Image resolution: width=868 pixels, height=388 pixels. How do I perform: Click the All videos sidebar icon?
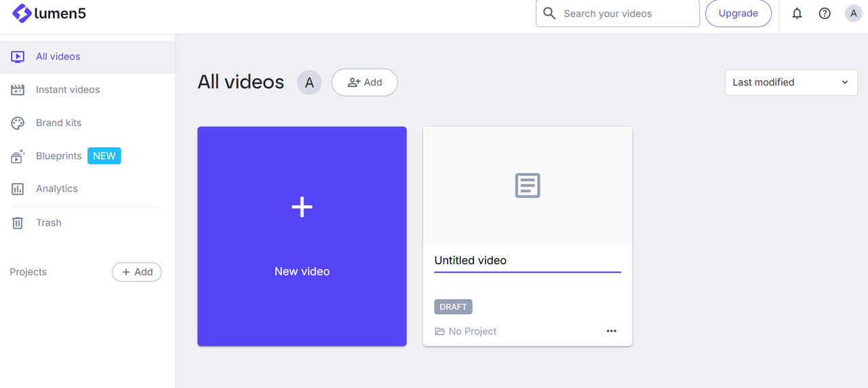click(18, 57)
